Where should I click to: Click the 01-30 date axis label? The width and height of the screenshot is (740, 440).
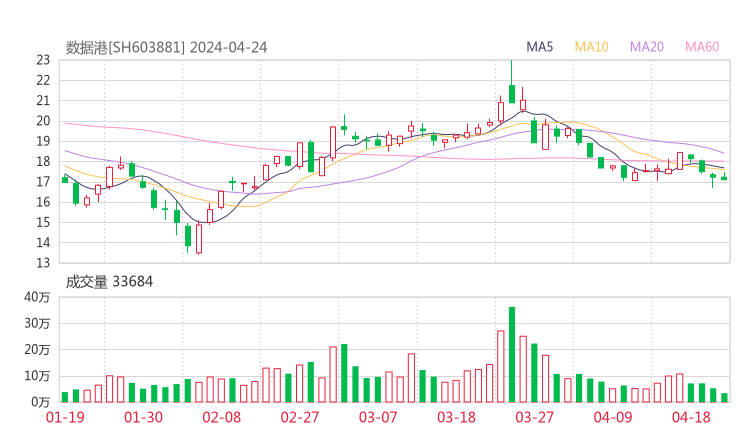point(143,417)
